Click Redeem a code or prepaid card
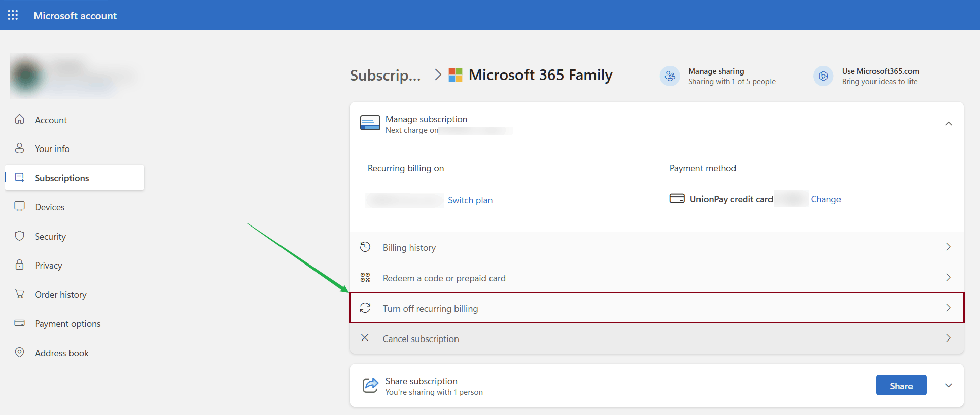The width and height of the screenshot is (980, 415). (657, 277)
